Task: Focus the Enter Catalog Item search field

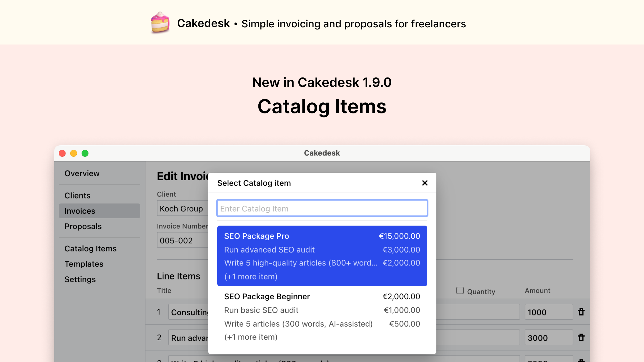Action: [x=322, y=208]
